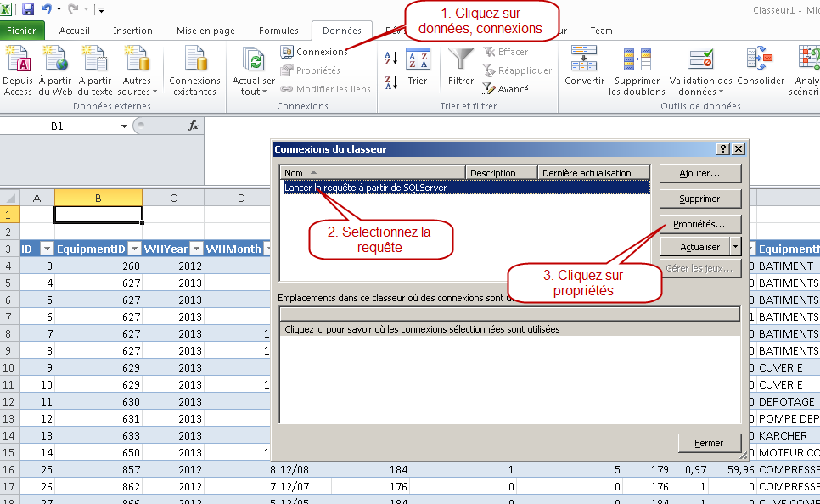Click the insert function fx button
This screenshot has height=504, width=820.
193,126
